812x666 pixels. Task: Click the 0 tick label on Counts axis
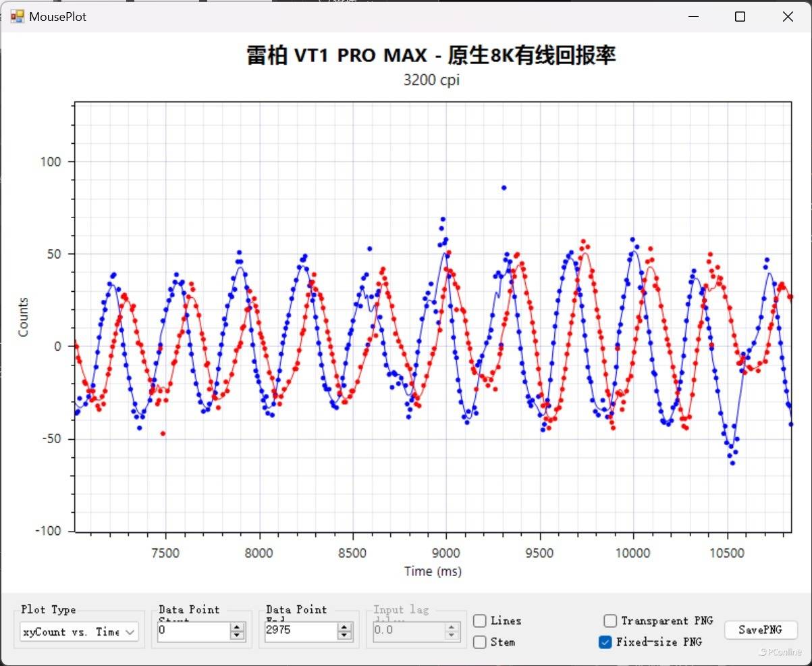point(59,347)
